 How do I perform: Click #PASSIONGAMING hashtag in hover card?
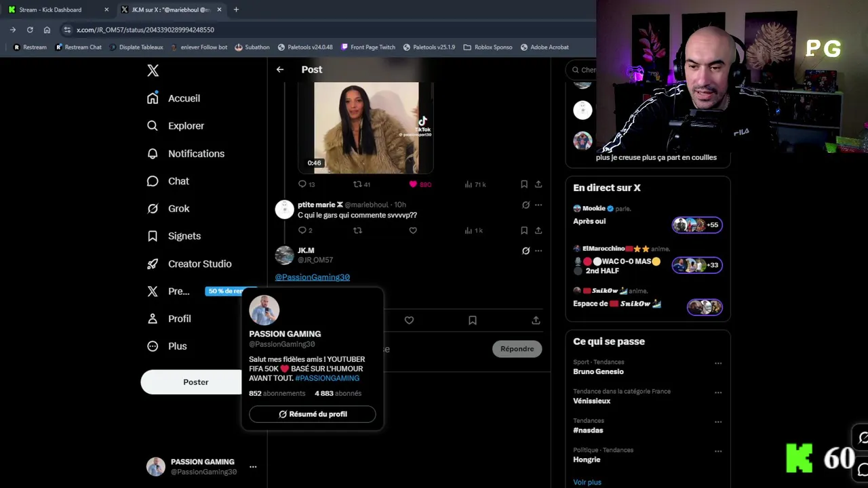pyautogui.click(x=328, y=378)
